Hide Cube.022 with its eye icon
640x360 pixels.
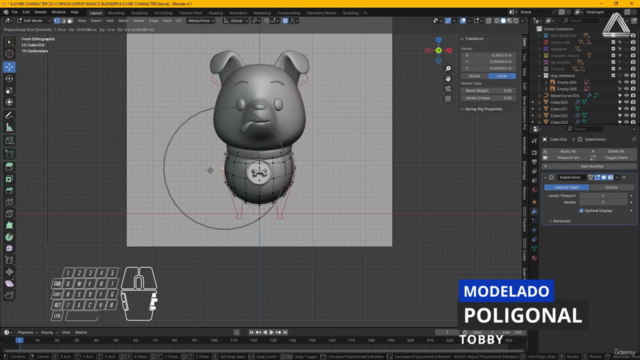coord(627,116)
